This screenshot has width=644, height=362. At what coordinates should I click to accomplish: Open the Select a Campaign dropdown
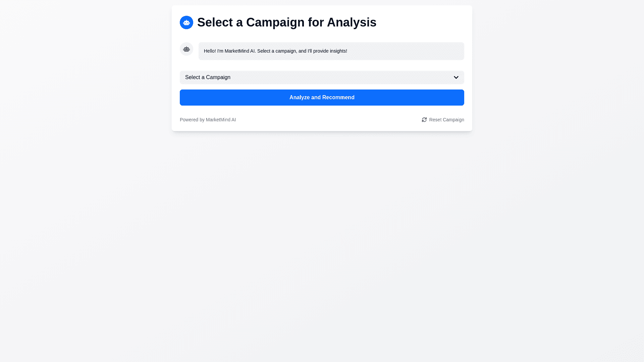(x=321, y=77)
